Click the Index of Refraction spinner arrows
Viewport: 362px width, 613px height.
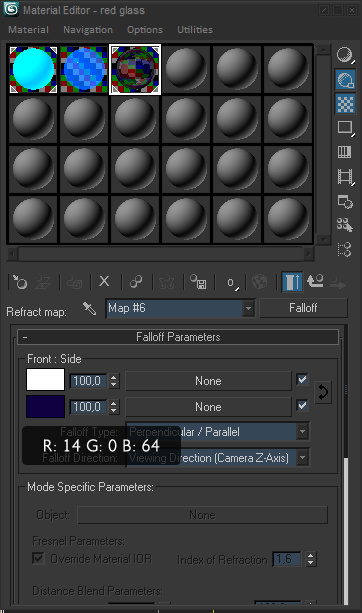click(310, 559)
